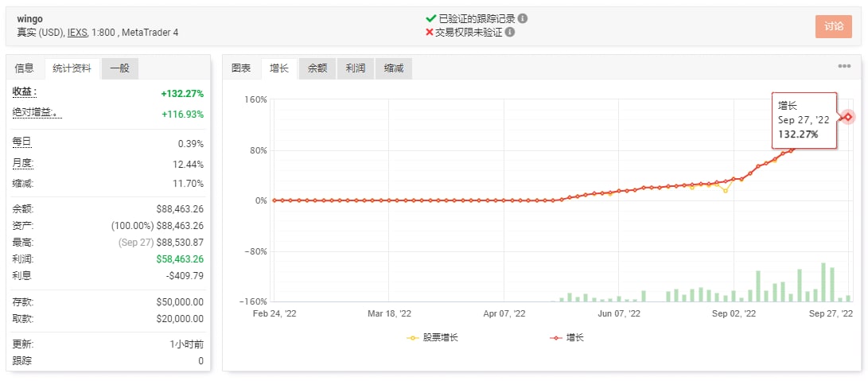The width and height of the screenshot is (868, 381).
Task: Click the 1小时前 updated value
Action: [x=186, y=344]
